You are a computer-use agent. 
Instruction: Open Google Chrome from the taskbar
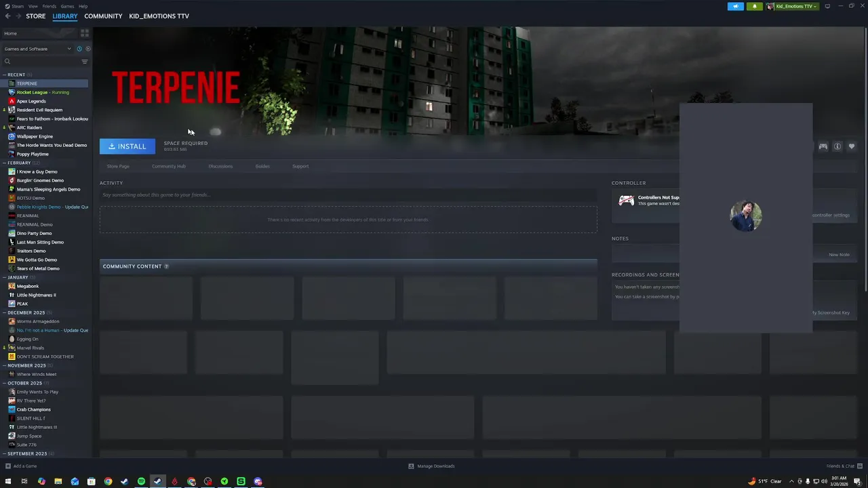[x=108, y=481]
